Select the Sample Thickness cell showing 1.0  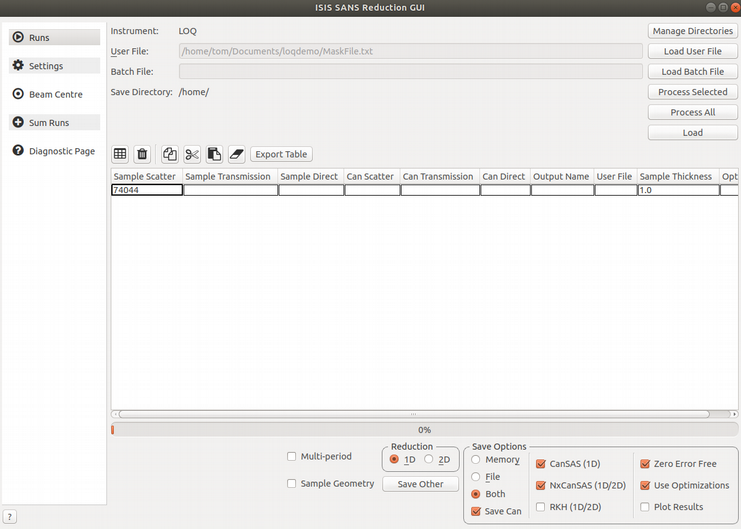pyautogui.click(x=678, y=190)
